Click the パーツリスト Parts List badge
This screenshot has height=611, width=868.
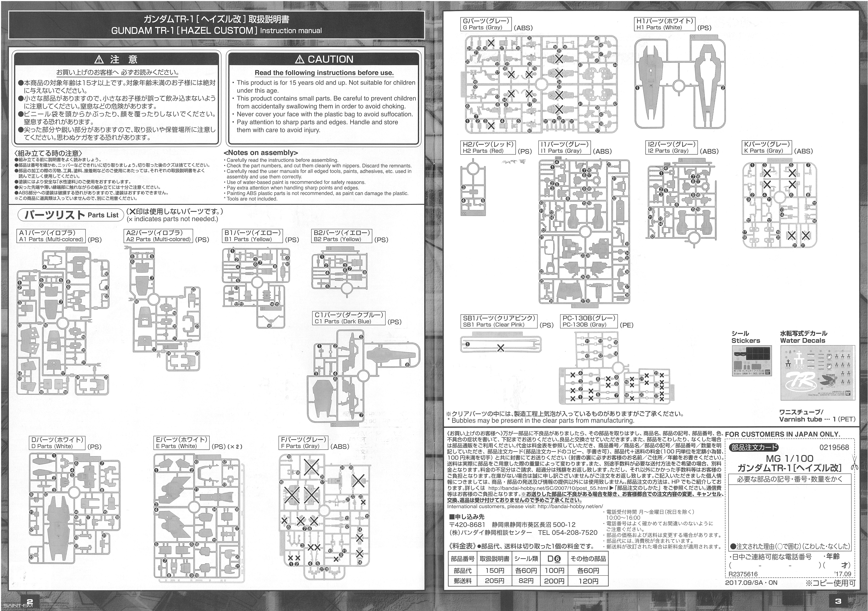coord(71,215)
